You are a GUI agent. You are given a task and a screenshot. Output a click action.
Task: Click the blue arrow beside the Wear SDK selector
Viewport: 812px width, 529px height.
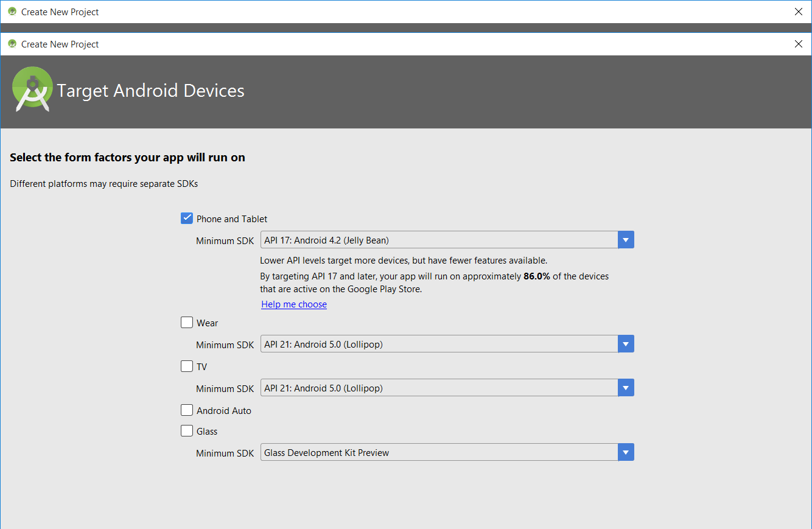pyautogui.click(x=626, y=343)
